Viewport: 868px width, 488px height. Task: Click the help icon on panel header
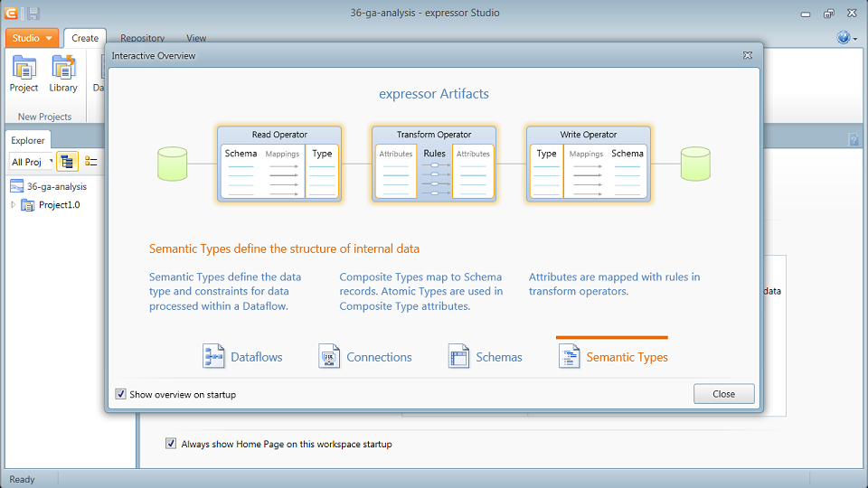(x=854, y=139)
